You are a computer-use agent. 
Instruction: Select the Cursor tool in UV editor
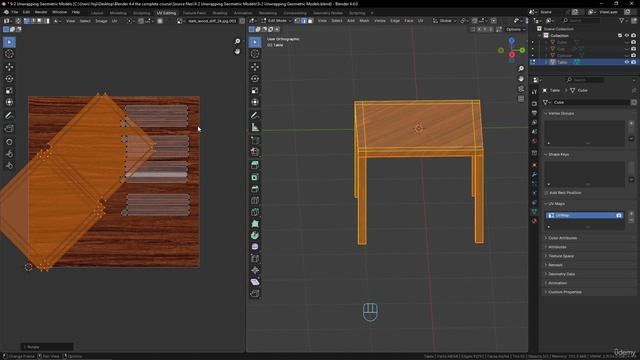9,54
